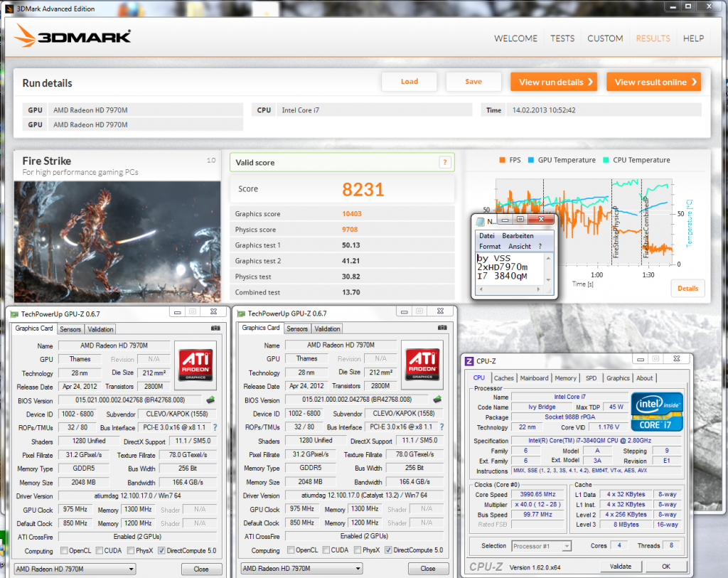Click left GPU-Z title bar app icon
The width and height of the screenshot is (728, 578).
click(x=14, y=314)
